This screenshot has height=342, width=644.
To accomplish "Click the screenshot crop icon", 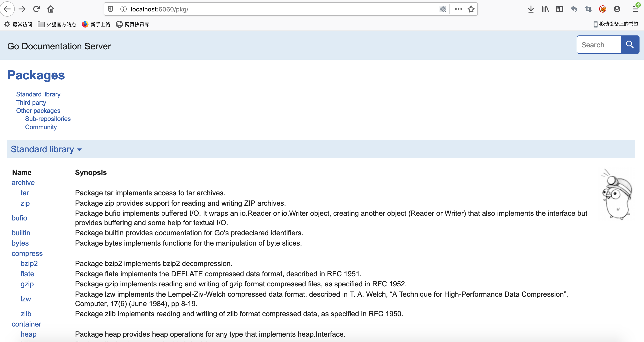I will [588, 9].
